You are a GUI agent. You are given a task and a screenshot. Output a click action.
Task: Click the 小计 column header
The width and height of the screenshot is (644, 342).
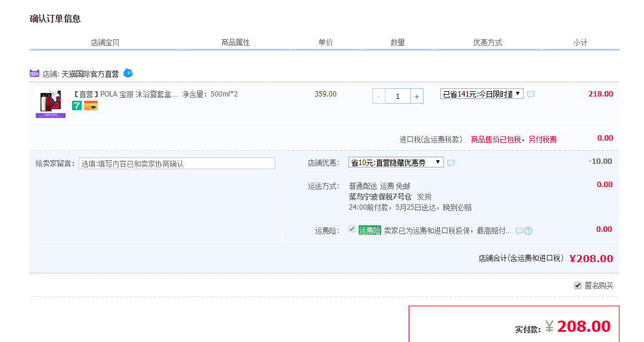tap(580, 42)
